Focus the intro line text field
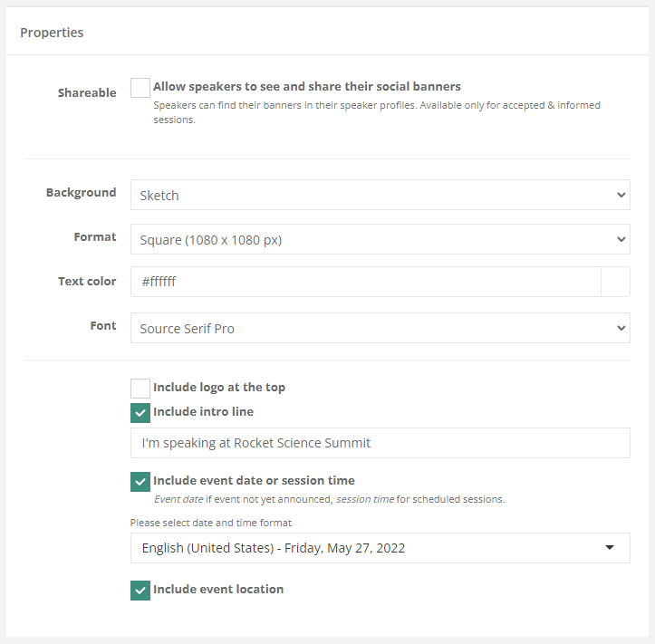The height and width of the screenshot is (644, 655). tap(380, 443)
